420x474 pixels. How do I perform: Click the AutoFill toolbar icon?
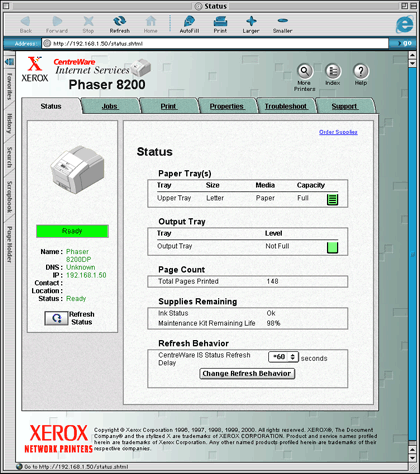coord(189,22)
